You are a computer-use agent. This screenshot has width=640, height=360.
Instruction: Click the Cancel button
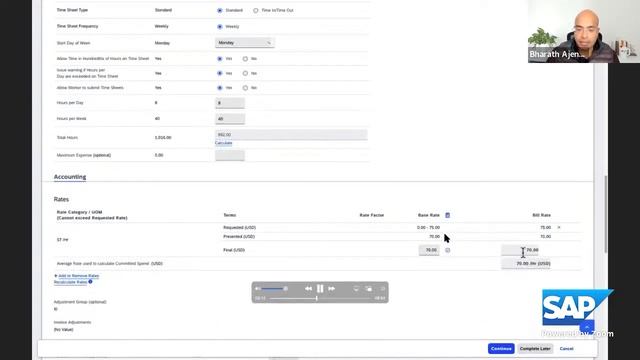point(566,349)
